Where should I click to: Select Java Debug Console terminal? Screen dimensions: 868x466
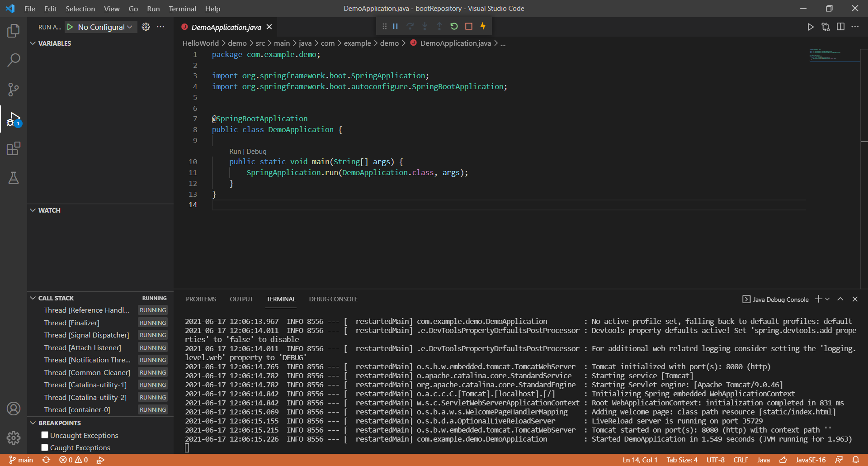(x=776, y=300)
